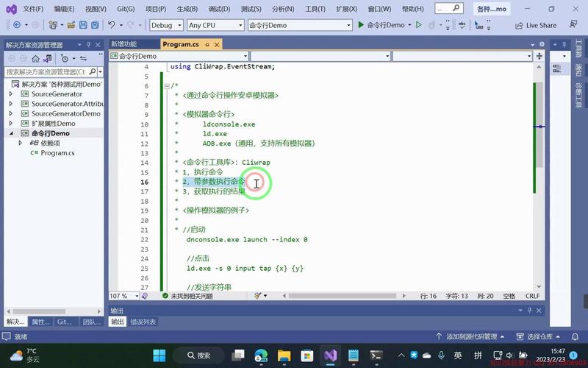Open Visual Studio from the Windows taskbar

coord(329,355)
